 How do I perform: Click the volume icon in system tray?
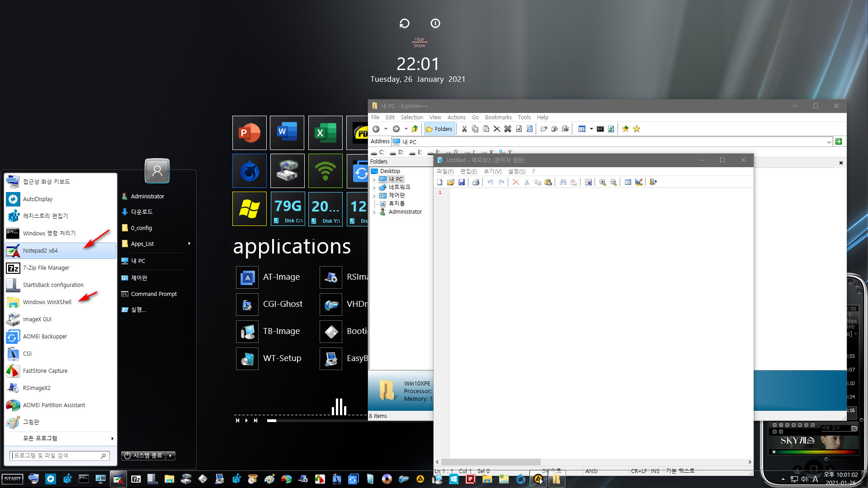pyautogui.click(x=805, y=479)
